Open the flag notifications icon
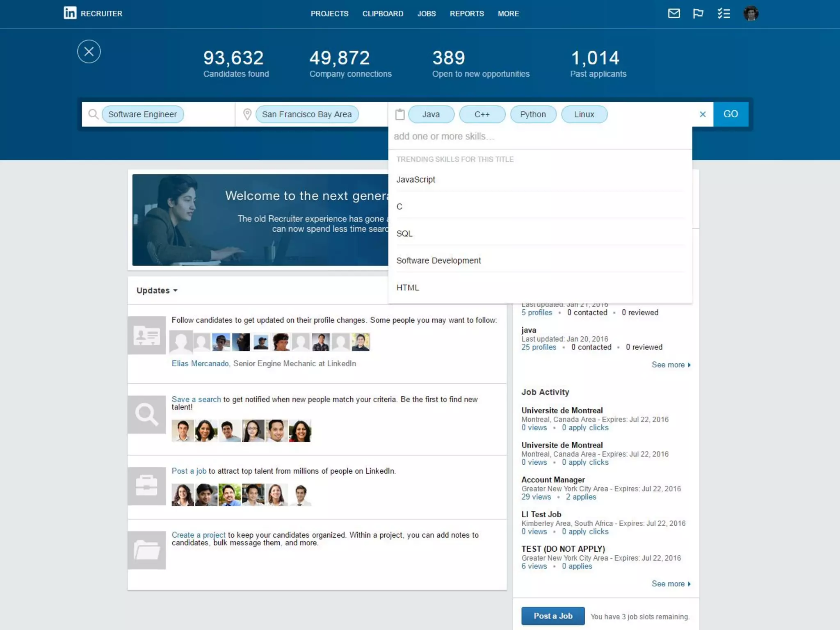840x630 pixels. 698,14
